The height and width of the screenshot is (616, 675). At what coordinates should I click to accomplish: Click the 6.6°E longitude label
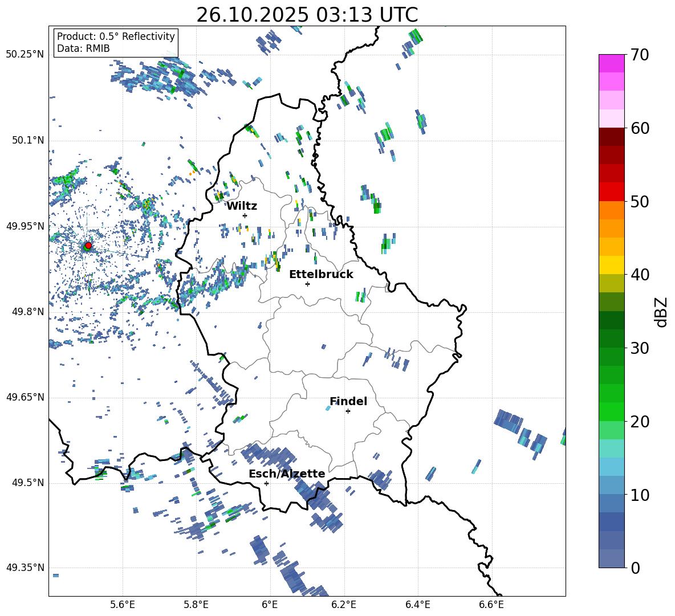tap(491, 605)
